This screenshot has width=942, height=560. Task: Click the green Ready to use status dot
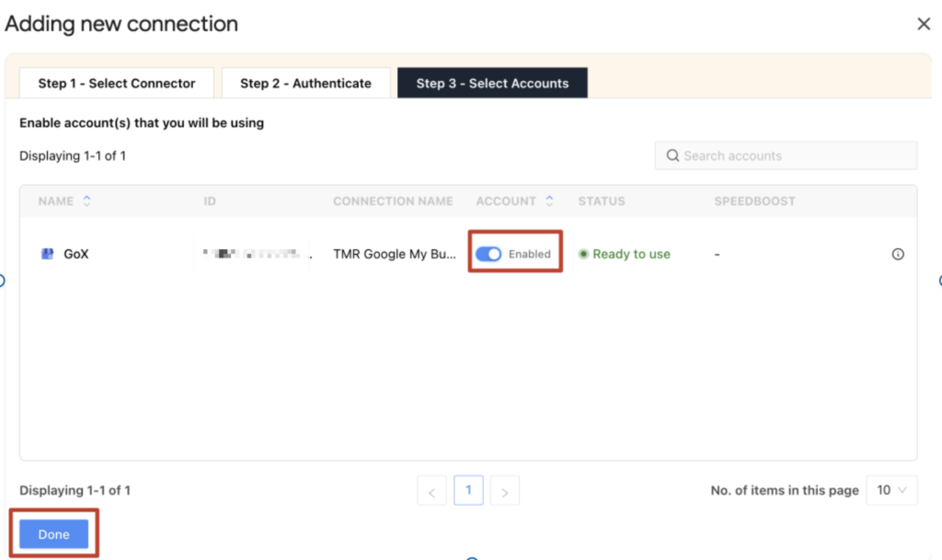click(x=583, y=255)
